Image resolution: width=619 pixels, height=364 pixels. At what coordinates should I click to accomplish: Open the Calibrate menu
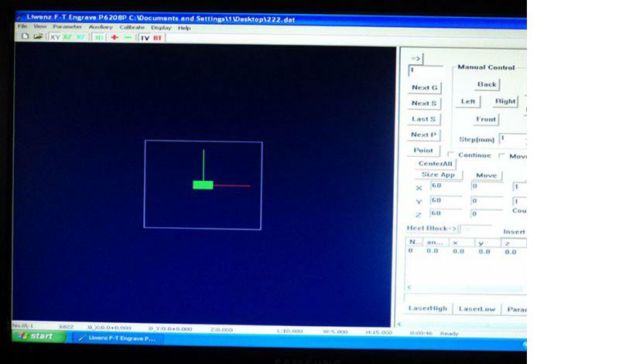coord(132,27)
